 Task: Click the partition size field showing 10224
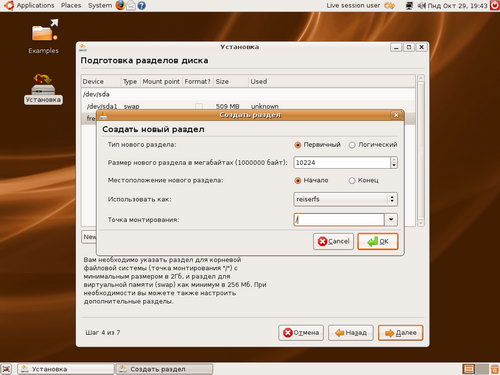342,163
